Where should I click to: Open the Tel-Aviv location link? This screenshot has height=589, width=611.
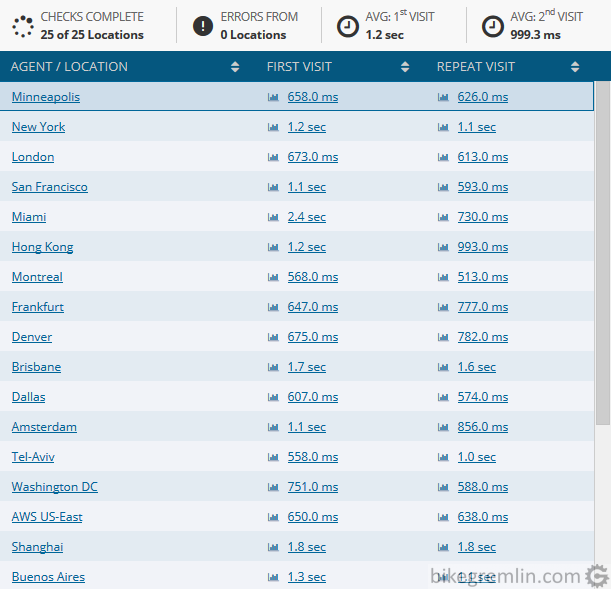pyautogui.click(x=34, y=457)
